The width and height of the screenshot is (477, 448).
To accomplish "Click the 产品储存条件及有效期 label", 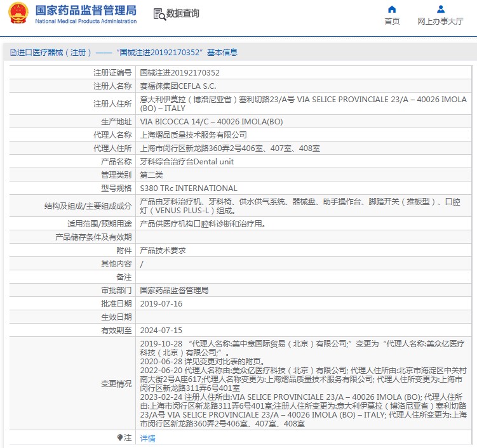I will coord(93,237).
